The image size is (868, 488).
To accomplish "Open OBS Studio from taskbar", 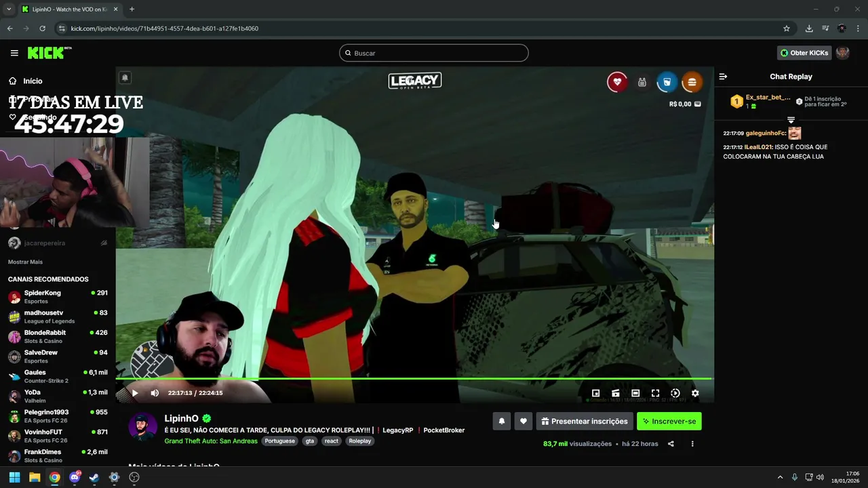I will point(134,477).
